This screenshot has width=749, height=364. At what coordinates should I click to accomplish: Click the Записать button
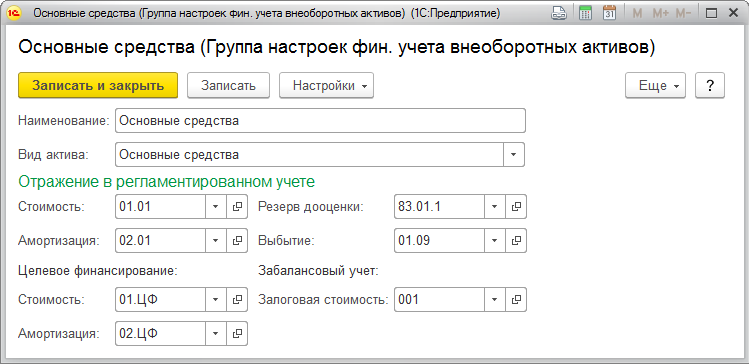pyautogui.click(x=228, y=86)
